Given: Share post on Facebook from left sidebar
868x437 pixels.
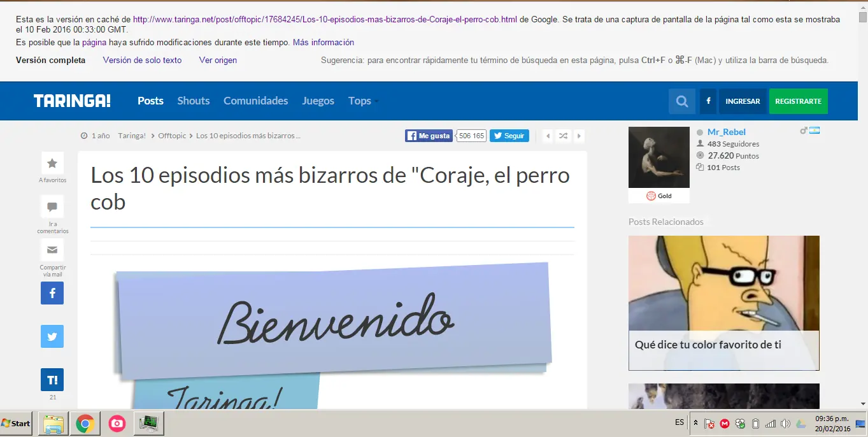Looking at the screenshot, I should click(52, 293).
